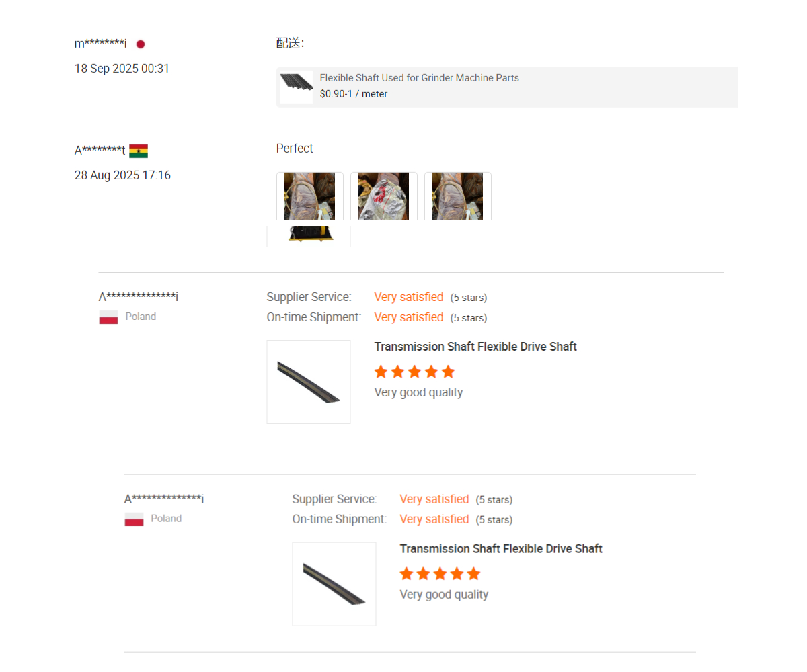Click the first Transmission Shaft product image
The image size is (807, 672).
coord(309,382)
